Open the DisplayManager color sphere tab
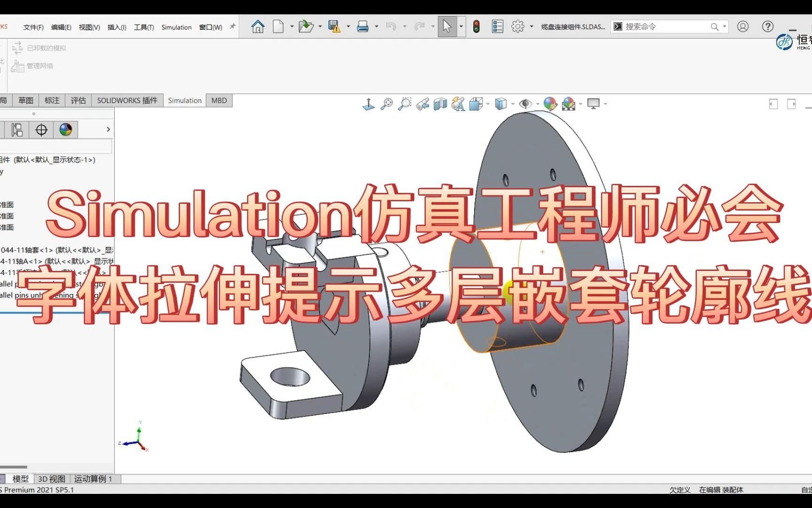The width and height of the screenshot is (812, 508). click(x=66, y=129)
